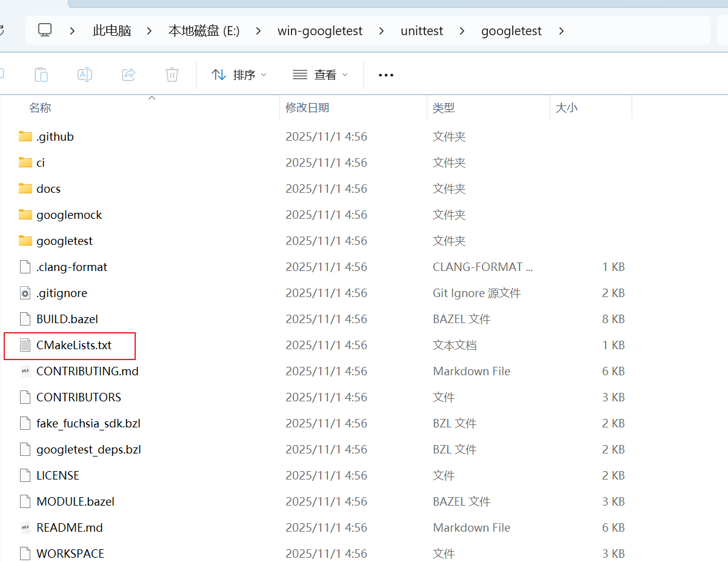Expand chevron after unittest breadcrumb

click(463, 30)
